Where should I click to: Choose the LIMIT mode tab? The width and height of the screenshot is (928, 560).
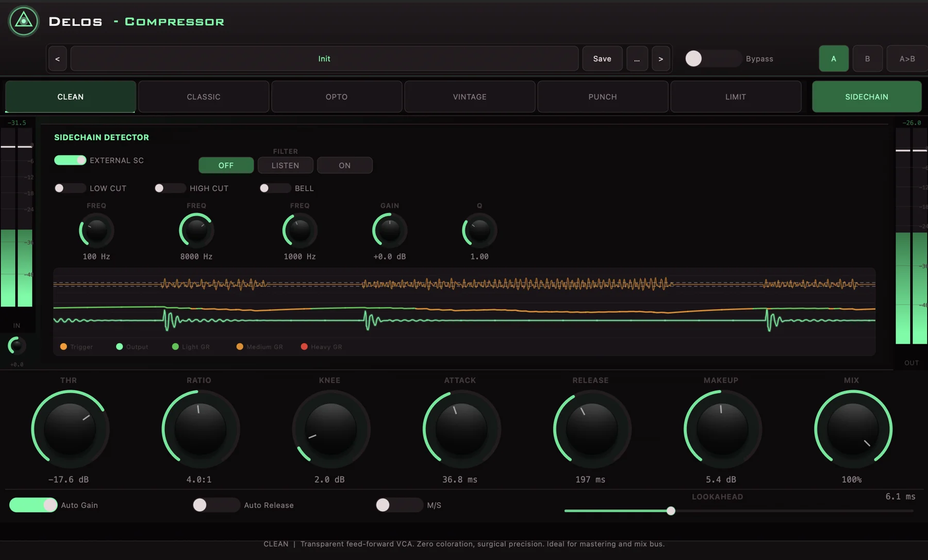736,97
